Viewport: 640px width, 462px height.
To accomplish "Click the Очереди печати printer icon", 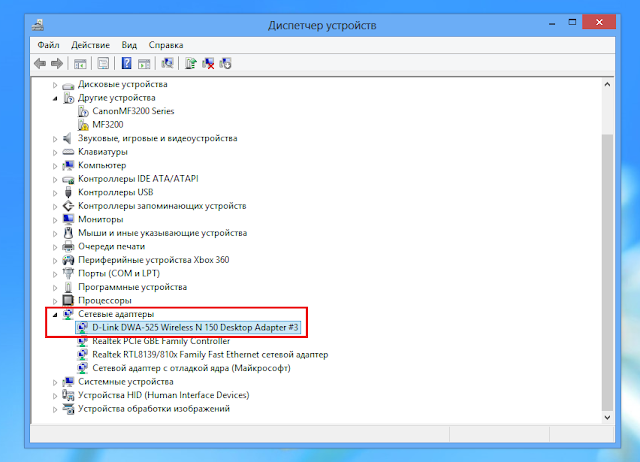I will (68, 246).
